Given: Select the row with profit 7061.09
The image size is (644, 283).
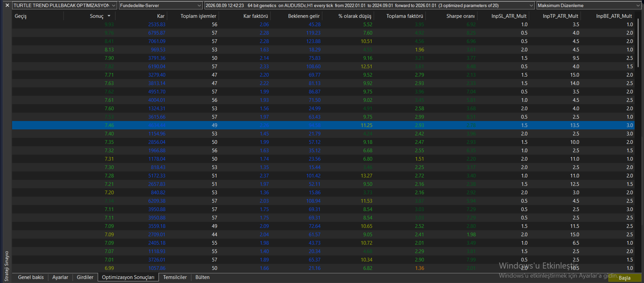Looking at the screenshot, I should (323, 41).
